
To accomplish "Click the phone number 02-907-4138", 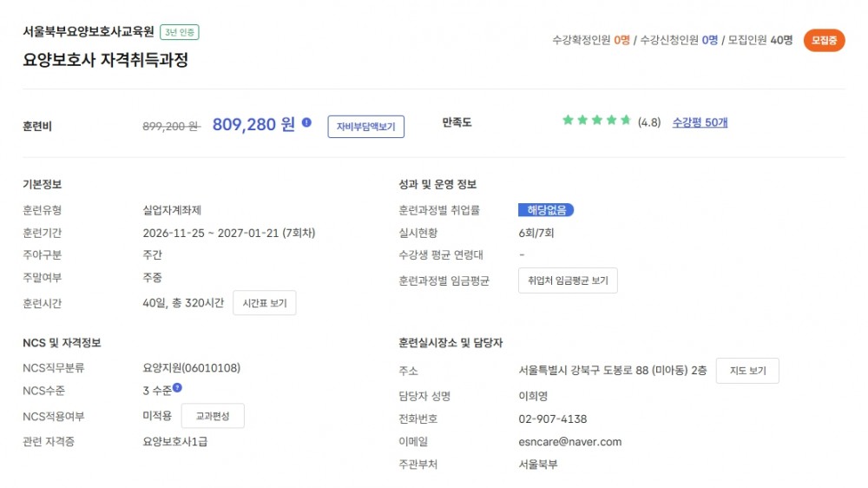I will click(552, 419).
